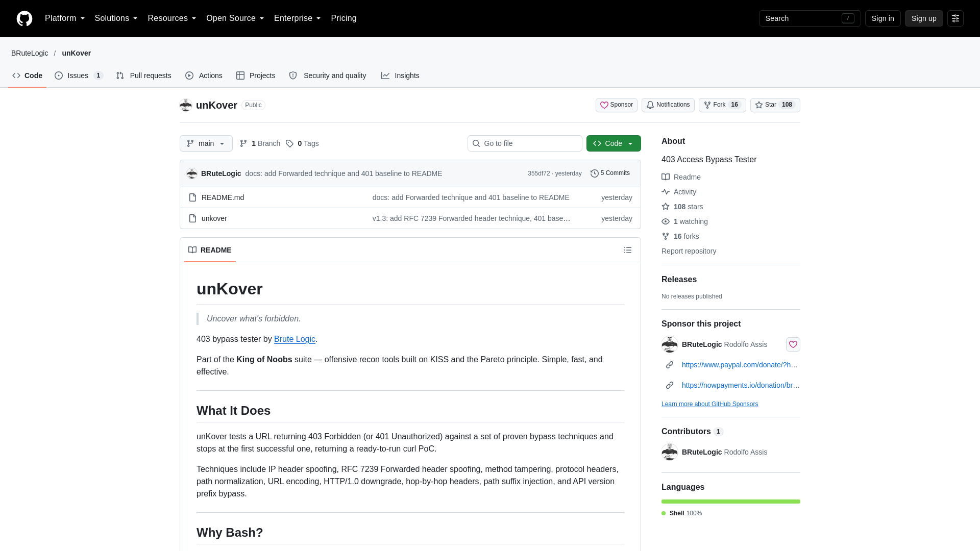
Task: Open the Contributors heading link
Action: [x=692, y=432]
